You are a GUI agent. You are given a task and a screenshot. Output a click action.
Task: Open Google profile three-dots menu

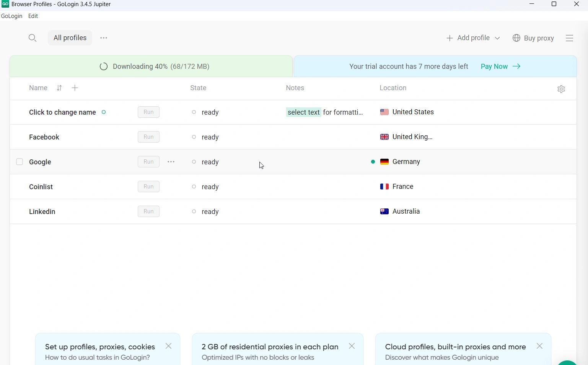point(171,162)
